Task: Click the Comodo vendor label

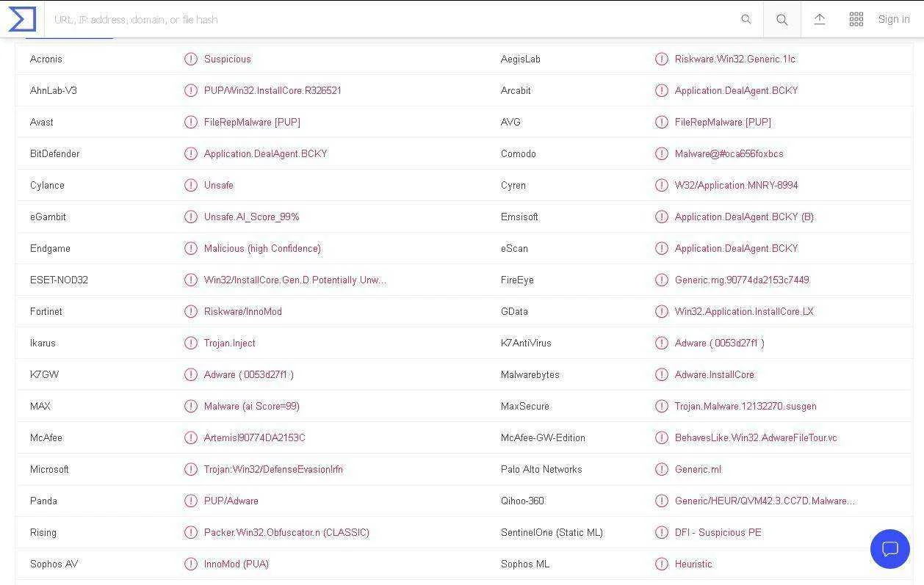Action: click(x=519, y=153)
